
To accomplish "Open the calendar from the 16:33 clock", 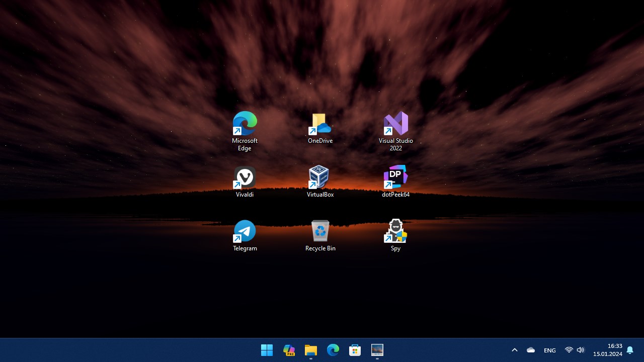I will 607,350.
